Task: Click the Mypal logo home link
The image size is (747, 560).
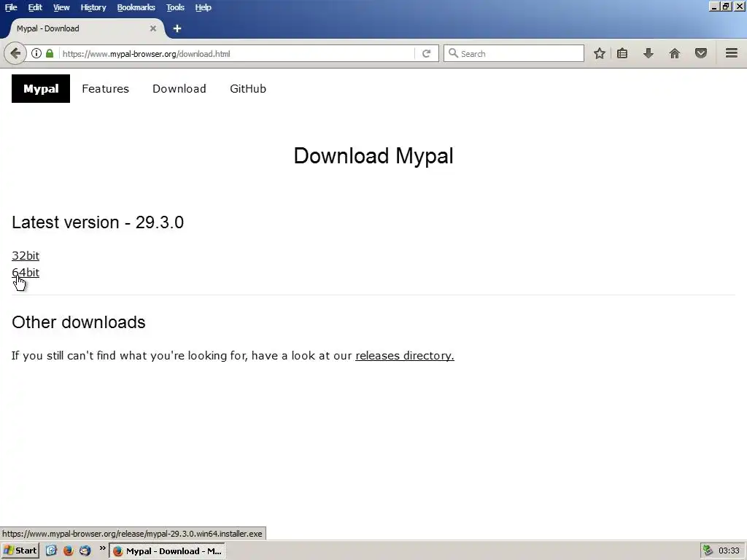Action: [41, 88]
